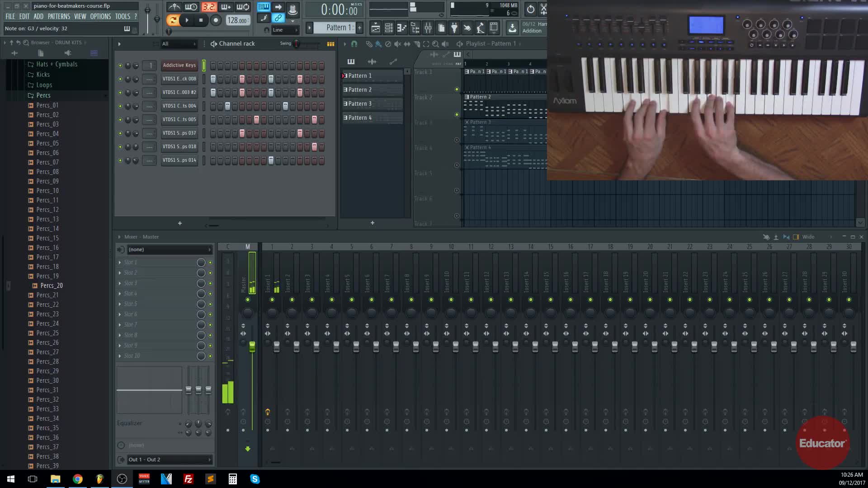Toggle song/pattern mode button

[172, 20]
